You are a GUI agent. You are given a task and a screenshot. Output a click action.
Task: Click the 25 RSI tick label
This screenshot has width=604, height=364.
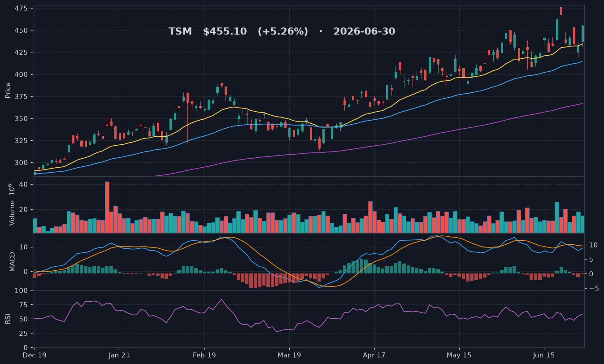point(23,334)
